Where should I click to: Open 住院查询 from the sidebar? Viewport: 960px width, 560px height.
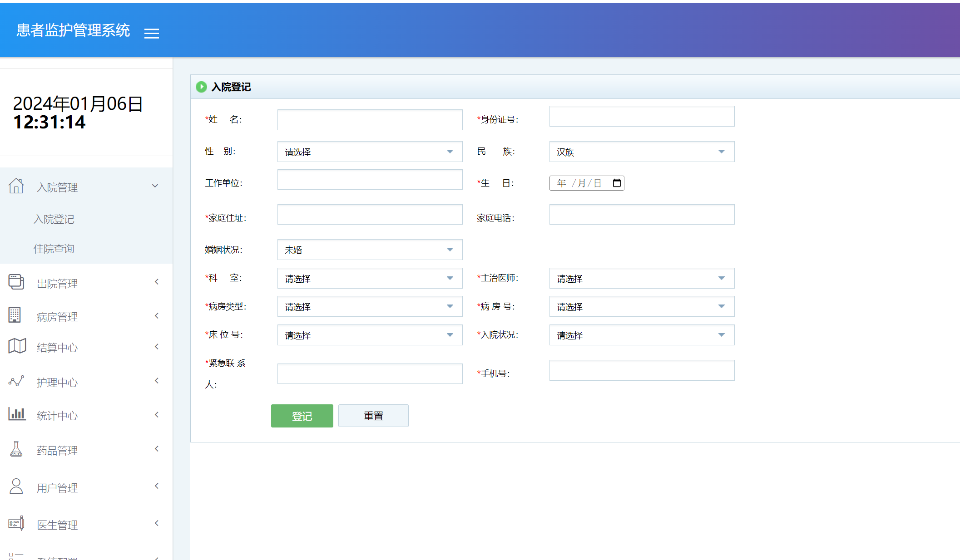(54, 248)
